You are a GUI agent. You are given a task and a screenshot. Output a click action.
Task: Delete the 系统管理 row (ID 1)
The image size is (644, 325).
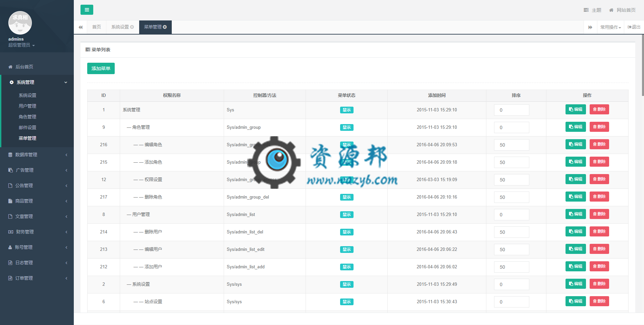[599, 109]
